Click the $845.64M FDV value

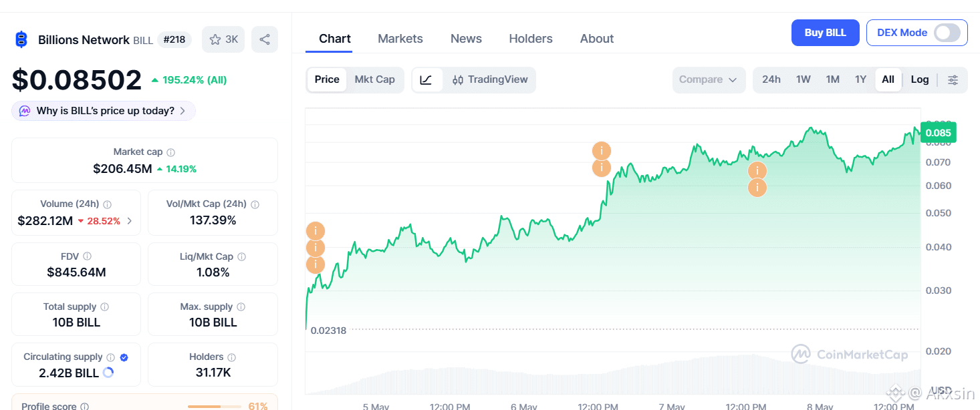pos(76,272)
